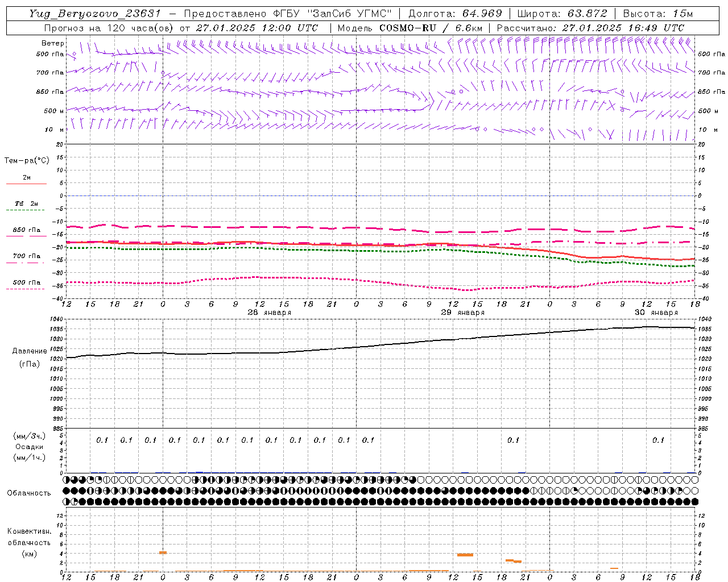Viewport: 728px width, 582px height.
Task: Click the Облачность cloud cover row label
Action: point(29,493)
